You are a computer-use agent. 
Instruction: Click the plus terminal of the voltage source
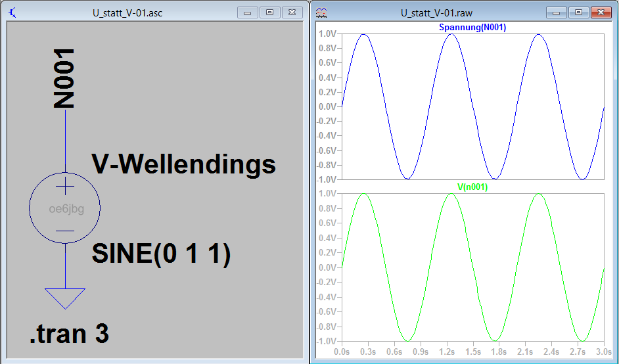coord(65,187)
